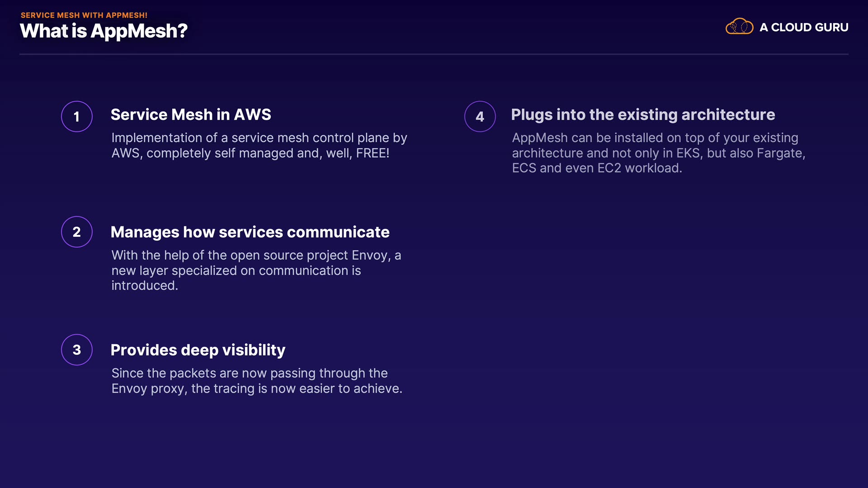Screen dimensions: 868x488
Task: Click the orange 'SERVICE MESH WITH APPMESH!' subtitle
Action: [84, 15]
